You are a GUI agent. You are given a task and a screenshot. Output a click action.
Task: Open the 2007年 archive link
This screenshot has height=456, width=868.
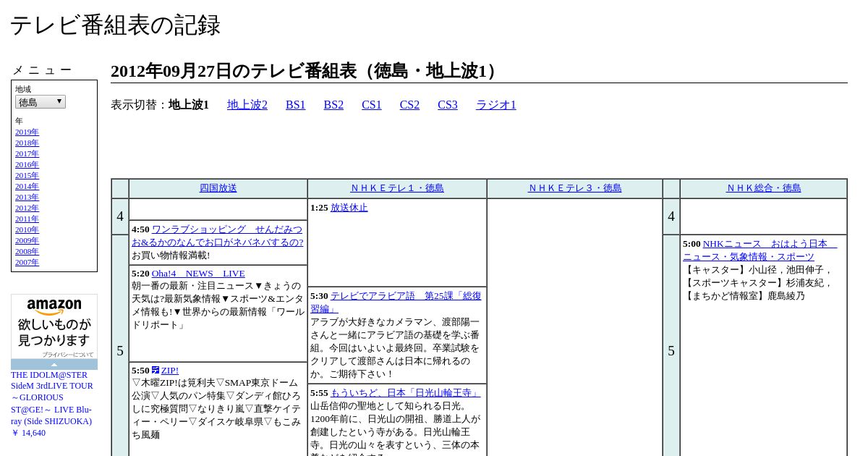point(27,262)
